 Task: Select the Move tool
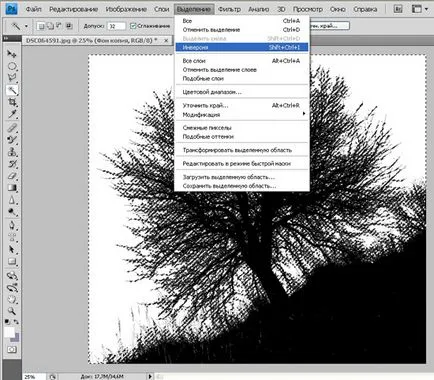(x=12, y=54)
